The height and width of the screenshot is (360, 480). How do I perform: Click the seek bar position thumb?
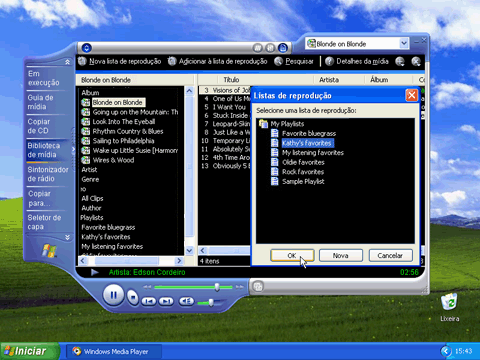(x=217, y=287)
